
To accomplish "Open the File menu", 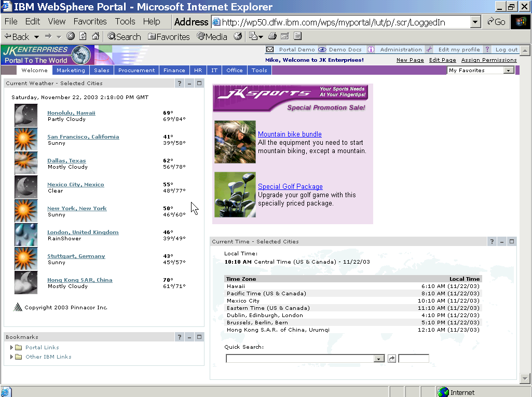I will click(x=11, y=21).
